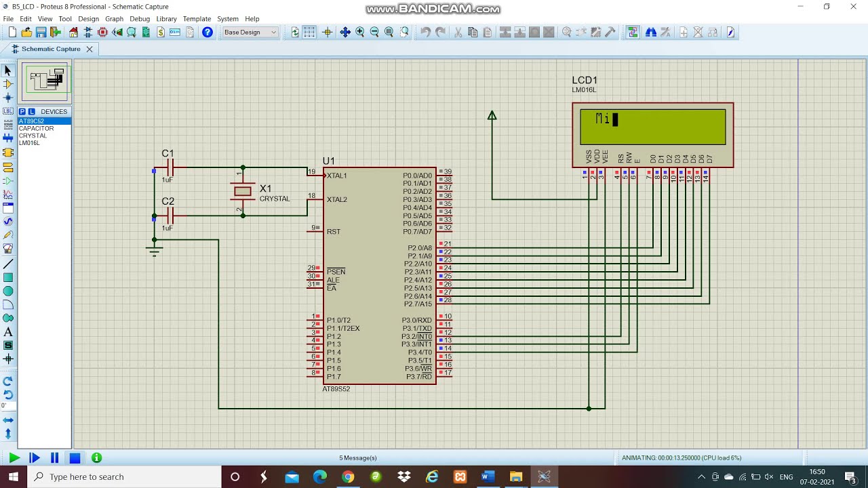This screenshot has width=868, height=488.
Task: Open the Edit menu
Action: tap(26, 19)
